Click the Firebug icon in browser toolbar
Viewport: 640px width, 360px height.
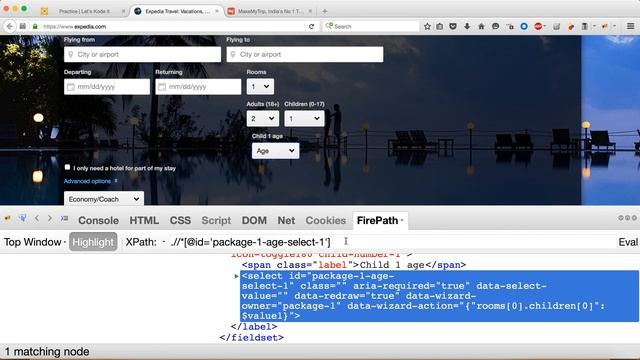point(604,26)
